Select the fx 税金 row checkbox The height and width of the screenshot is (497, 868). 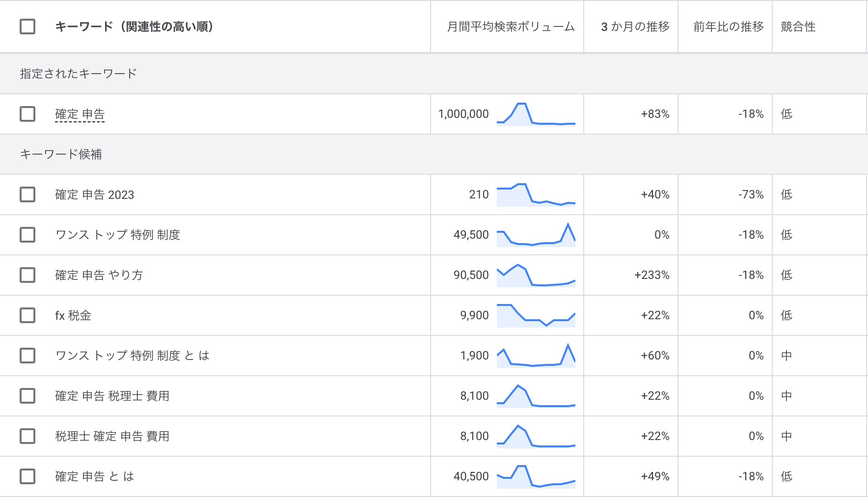click(27, 315)
